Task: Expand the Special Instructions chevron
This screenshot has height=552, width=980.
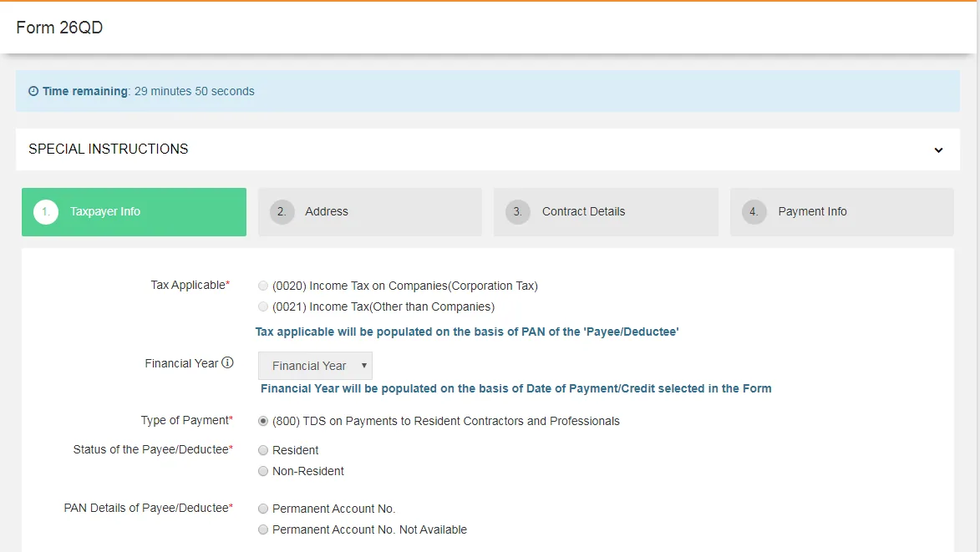Action: 938,149
